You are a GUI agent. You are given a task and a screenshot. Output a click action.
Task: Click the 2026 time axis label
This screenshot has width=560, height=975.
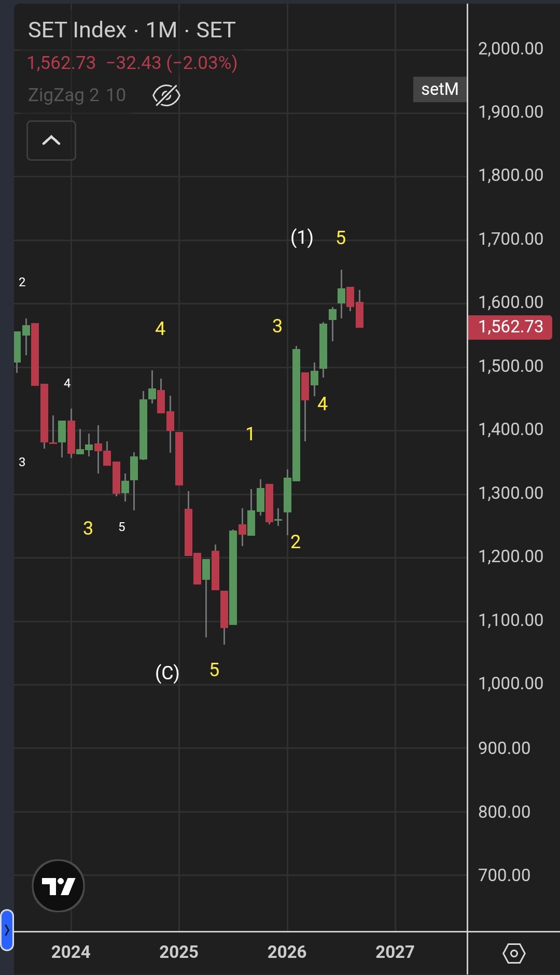(287, 952)
